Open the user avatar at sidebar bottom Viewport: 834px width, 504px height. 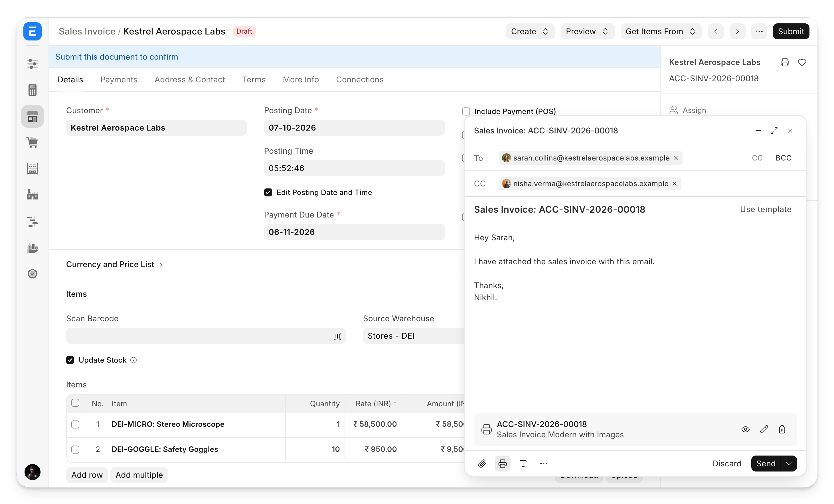pos(33,472)
